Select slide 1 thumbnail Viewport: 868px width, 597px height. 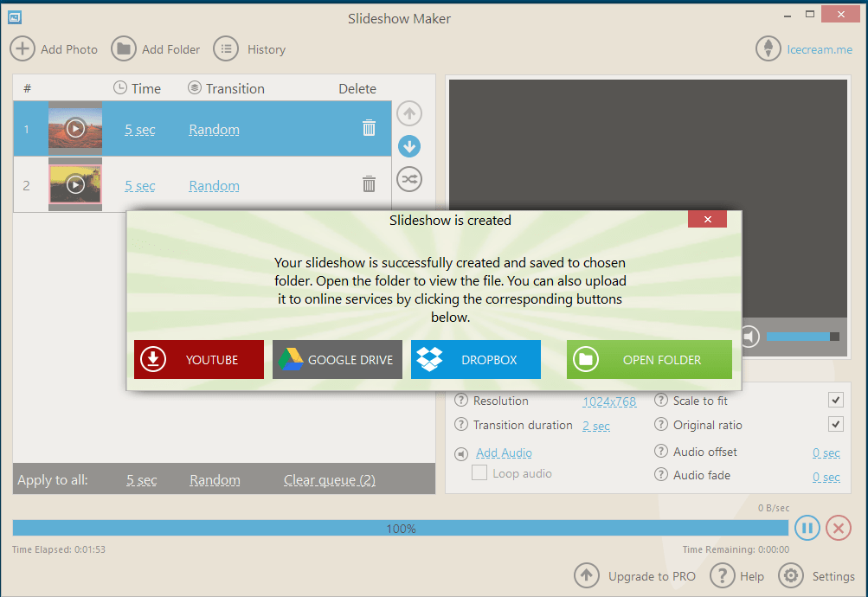point(75,129)
